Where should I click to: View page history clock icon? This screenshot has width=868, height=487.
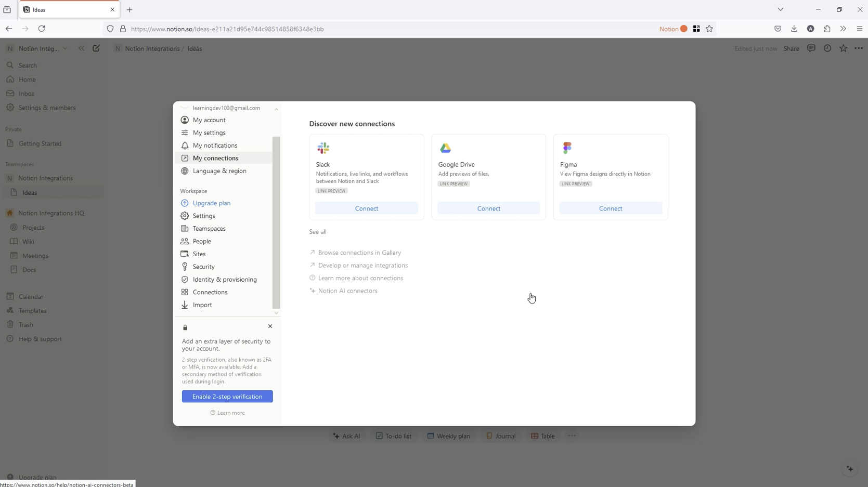[x=827, y=48]
